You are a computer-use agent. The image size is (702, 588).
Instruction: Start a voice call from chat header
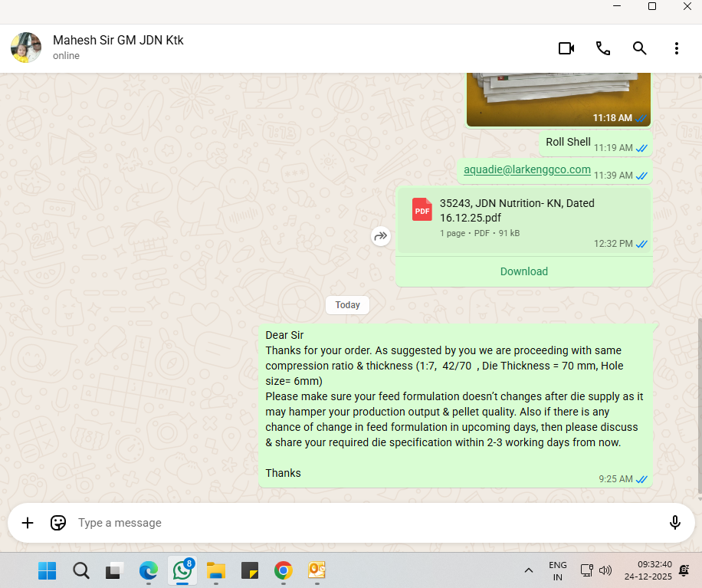click(603, 48)
